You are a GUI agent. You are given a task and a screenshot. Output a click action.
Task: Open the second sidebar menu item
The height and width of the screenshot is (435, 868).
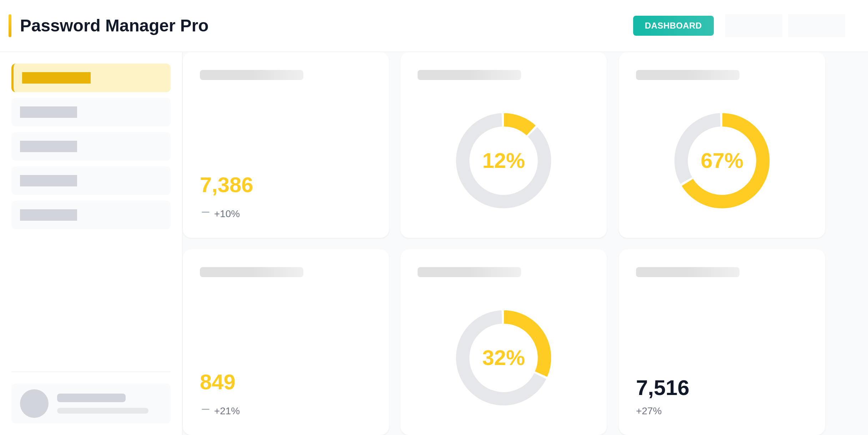click(x=91, y=112)
